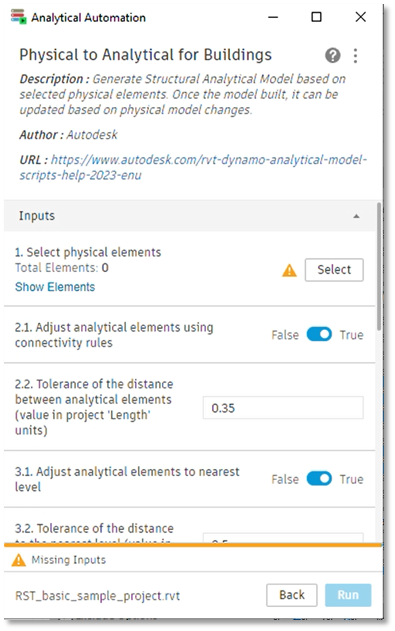Viewport: 395px width, 631px height.
Task: Open the Autodesk help URL link
Action: pos(193,167)
